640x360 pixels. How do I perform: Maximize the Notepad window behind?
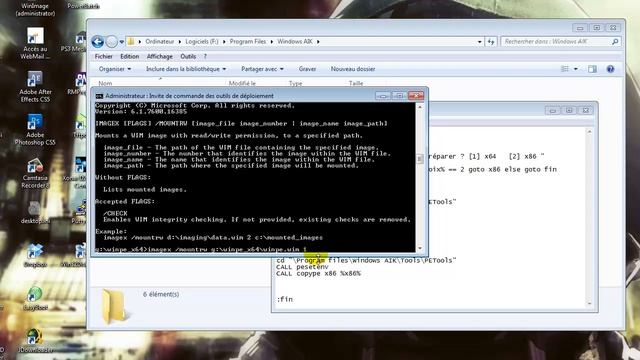pos(569,110)
